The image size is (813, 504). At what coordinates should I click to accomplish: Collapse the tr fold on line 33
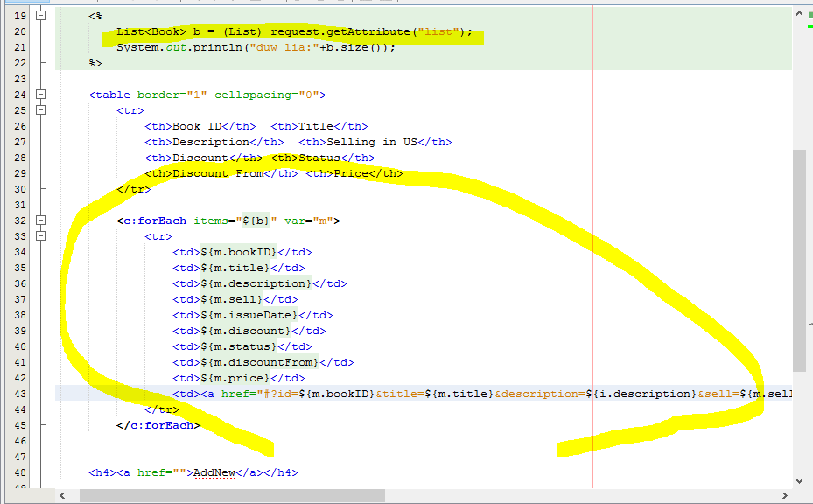40,236
